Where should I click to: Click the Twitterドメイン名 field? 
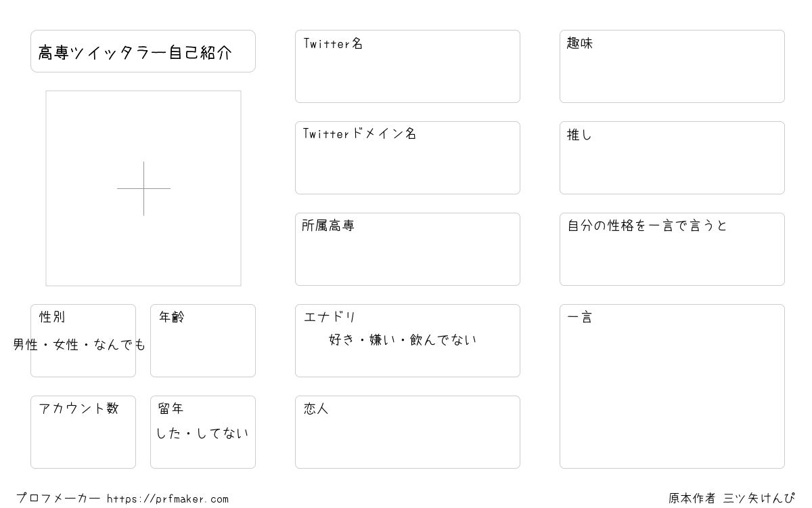pyautogui.click(x=407, y=158)
